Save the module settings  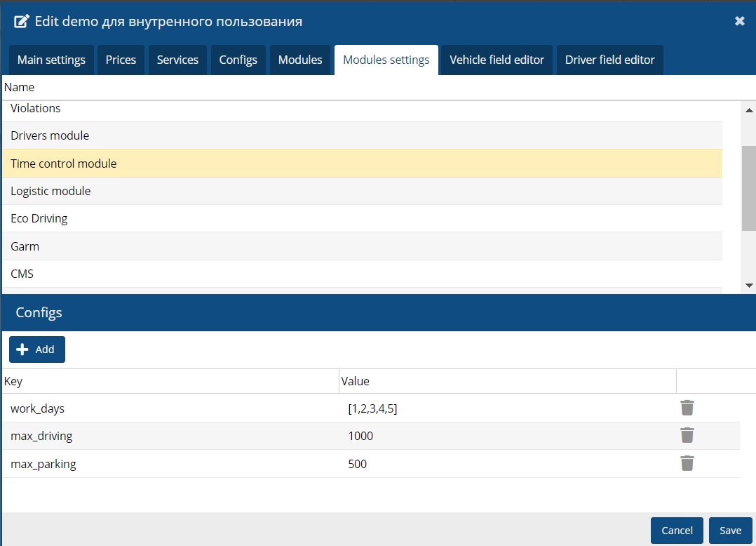(x=730, y=531)
